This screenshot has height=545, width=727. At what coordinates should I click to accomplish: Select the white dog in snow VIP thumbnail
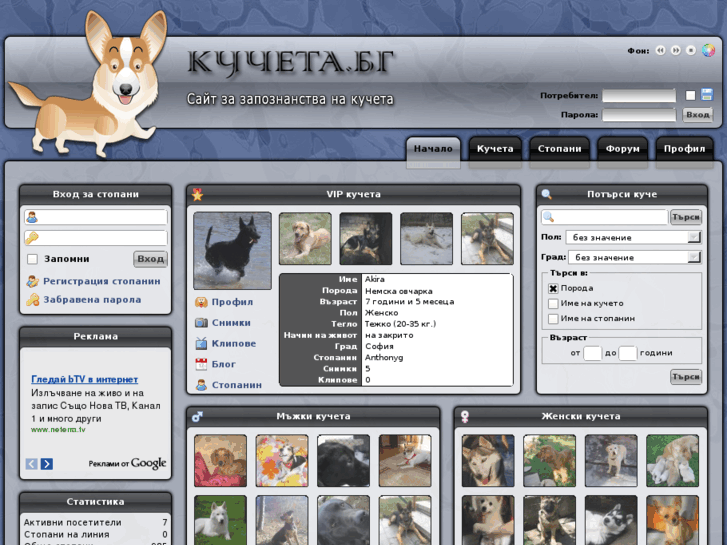427,239
